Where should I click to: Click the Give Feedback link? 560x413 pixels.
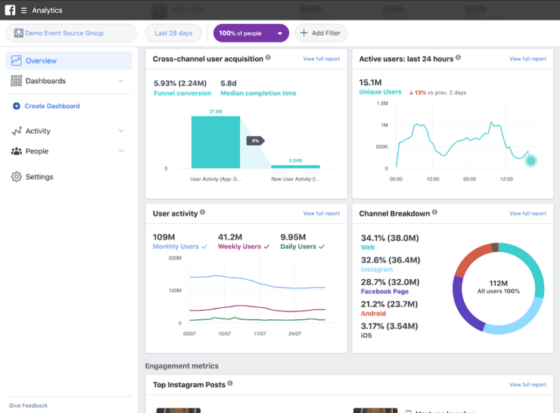click(x=28, y=405)
